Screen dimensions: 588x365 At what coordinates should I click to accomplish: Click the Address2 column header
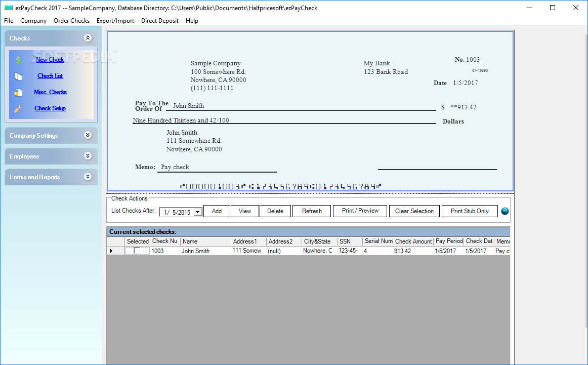point(284,241)
